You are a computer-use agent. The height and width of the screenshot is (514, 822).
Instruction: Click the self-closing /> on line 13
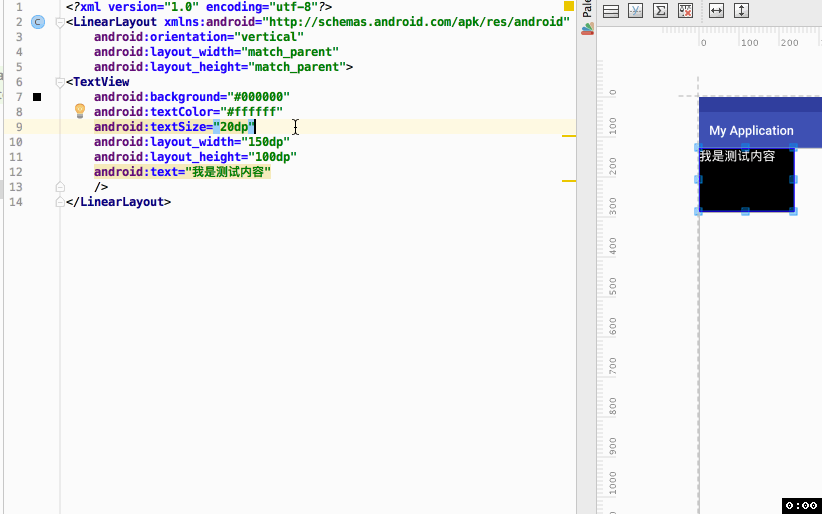[101, 187]
